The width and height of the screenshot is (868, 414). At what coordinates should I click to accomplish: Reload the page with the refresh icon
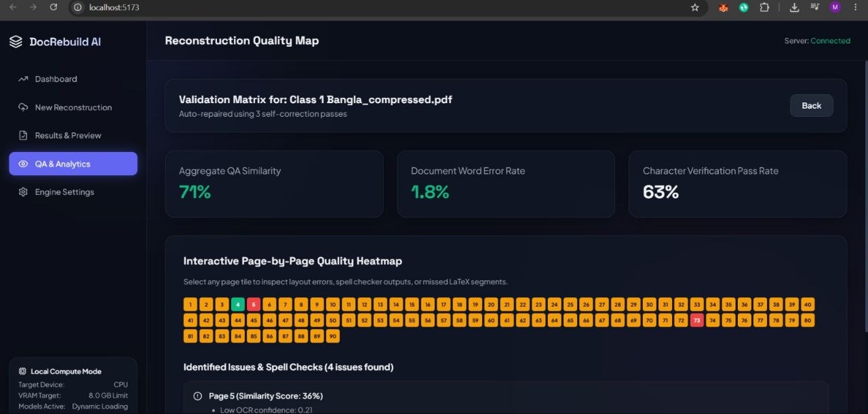coord(54,7)
